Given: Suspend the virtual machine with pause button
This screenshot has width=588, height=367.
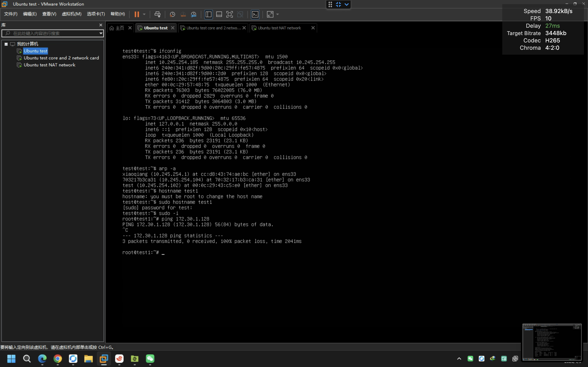Looking at the screenshot, I should [x=137, y=14].
